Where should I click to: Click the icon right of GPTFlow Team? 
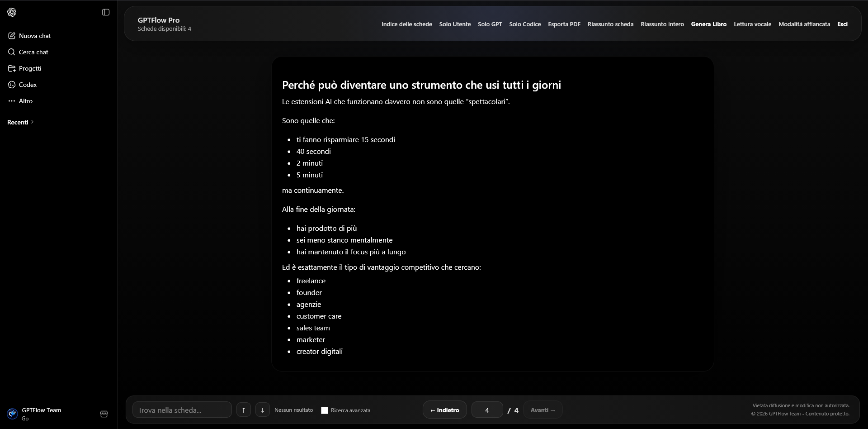tap(104, 414)
